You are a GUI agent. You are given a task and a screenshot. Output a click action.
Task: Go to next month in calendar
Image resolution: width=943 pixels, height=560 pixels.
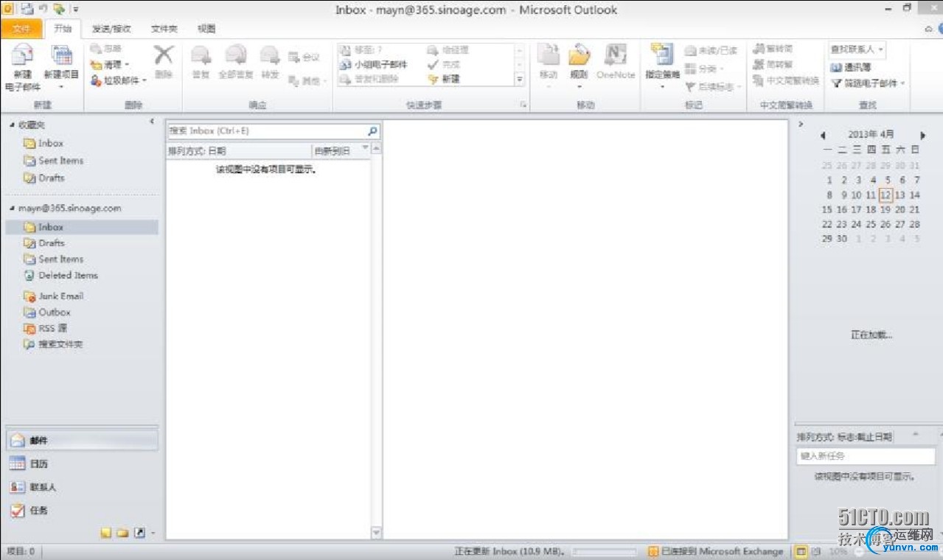922,136
